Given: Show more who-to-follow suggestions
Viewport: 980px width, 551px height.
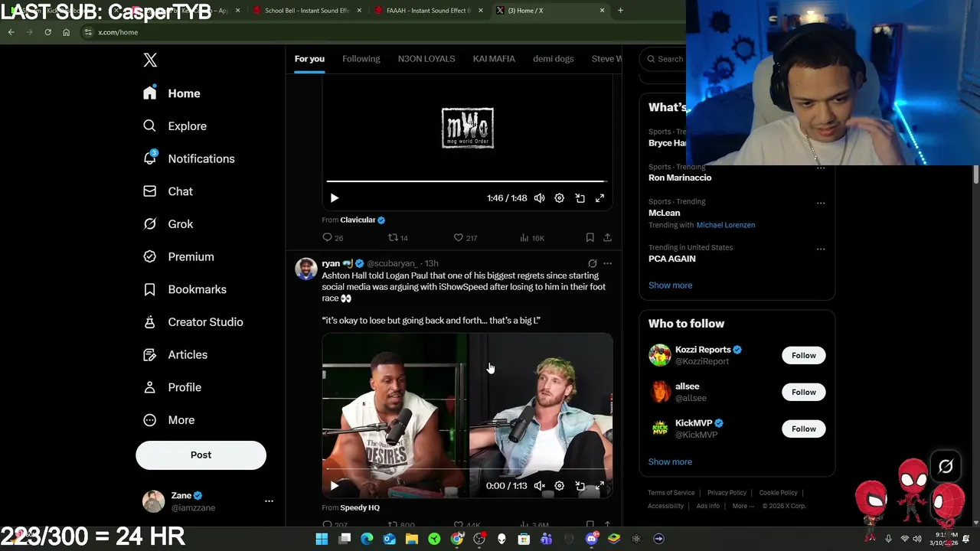Looking at the screenshot, I should (670, 462).
